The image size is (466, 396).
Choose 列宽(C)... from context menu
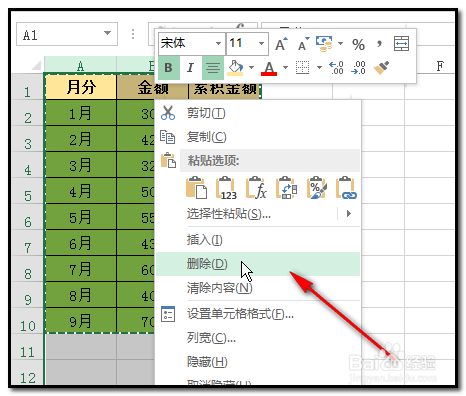click(x=258, y=338)
